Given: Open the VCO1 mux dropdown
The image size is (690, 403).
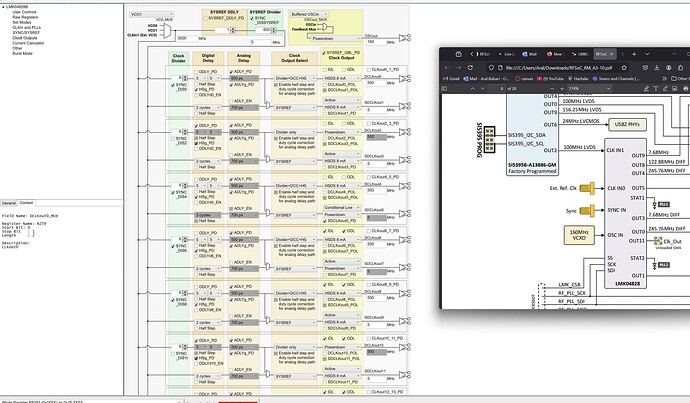Looking at the screenshot, I should coord(151,14).
